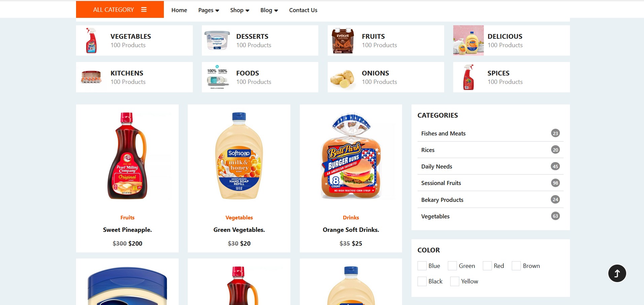Open the Vegetables category spray bottle icon
The image size is (644, 305).
(92, 40)
